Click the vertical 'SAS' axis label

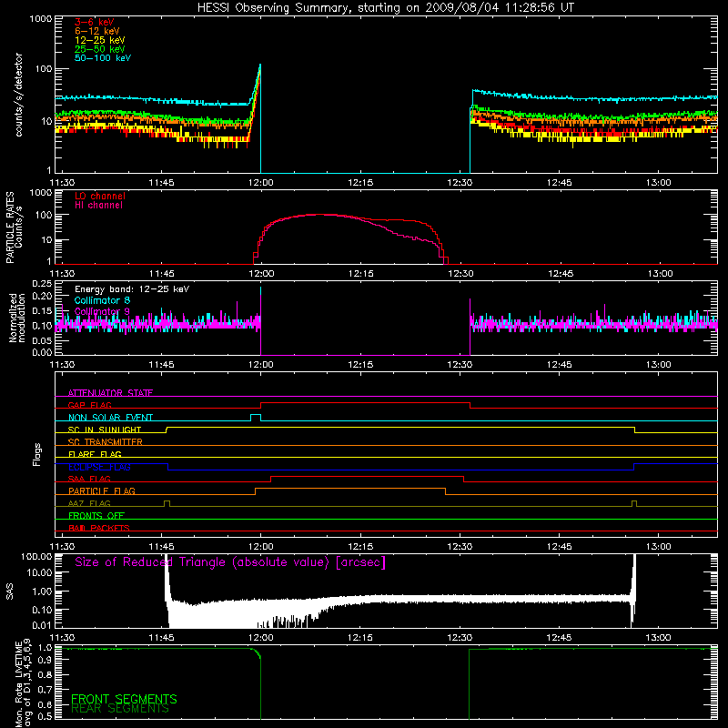click(x=10, y=591)
